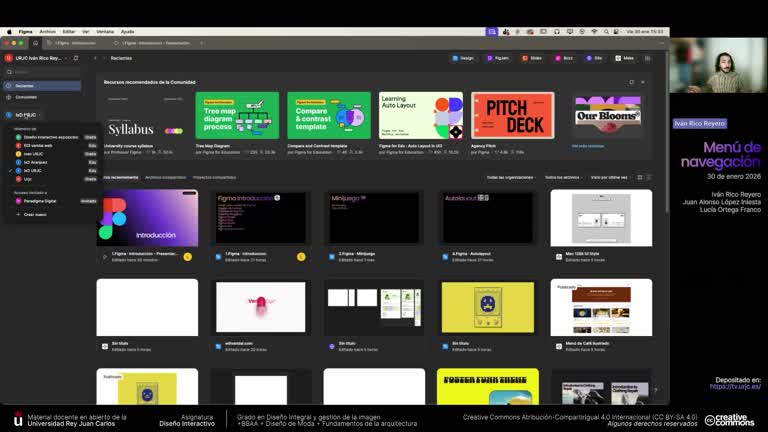Open the Tree map diagram template

click(237, 116)
